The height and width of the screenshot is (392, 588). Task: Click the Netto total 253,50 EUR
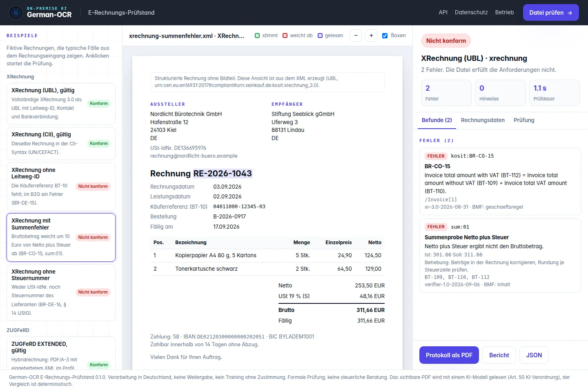370,285
